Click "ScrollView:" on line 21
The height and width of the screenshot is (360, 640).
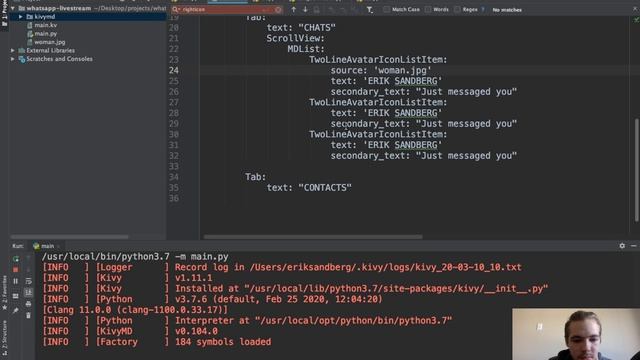[x=296, y=38]
